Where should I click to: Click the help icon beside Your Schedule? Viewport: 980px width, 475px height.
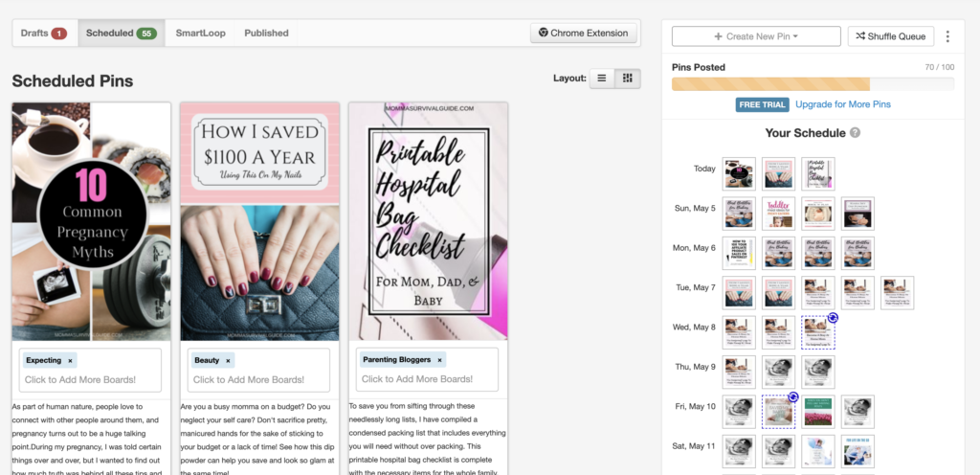[855, 133]
